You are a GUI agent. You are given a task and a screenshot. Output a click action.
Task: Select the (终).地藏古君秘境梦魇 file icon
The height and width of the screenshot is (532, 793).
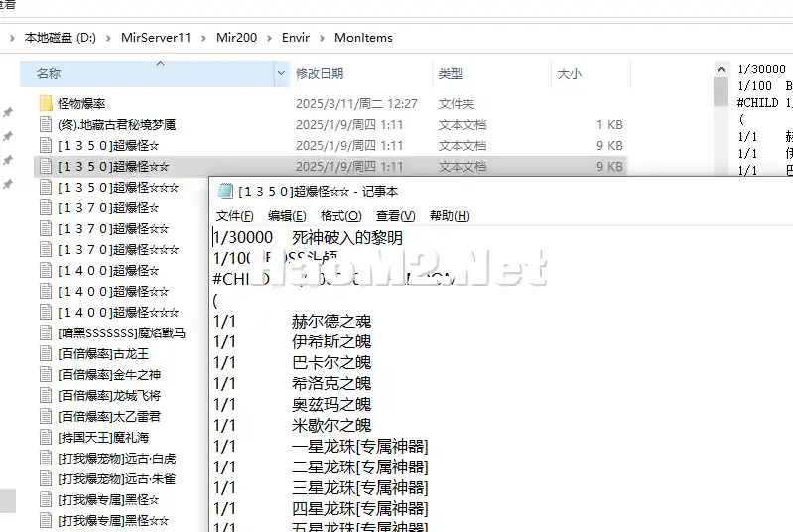(46, 124)
